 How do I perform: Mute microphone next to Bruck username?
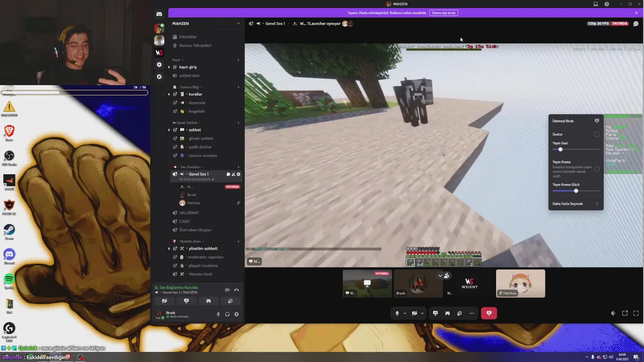tap(218, 314)
